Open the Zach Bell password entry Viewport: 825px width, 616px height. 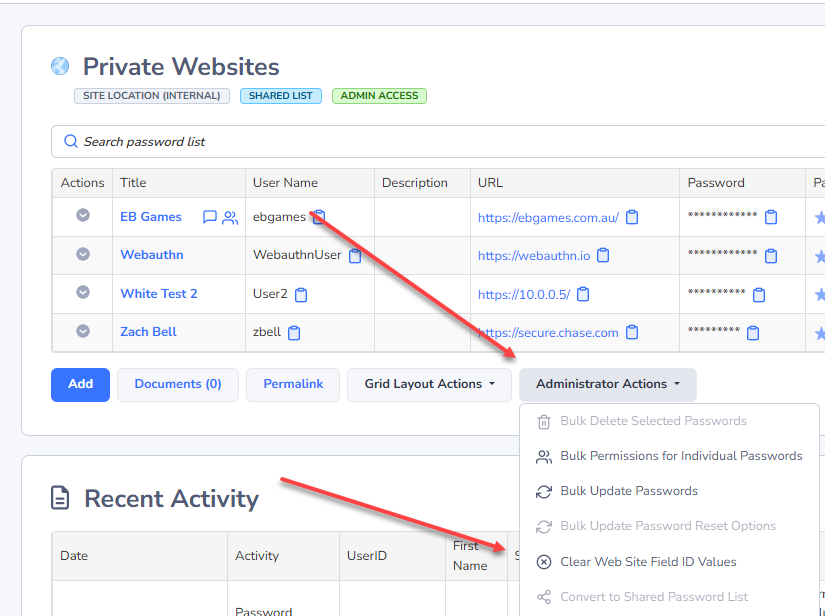coord(148,332)
